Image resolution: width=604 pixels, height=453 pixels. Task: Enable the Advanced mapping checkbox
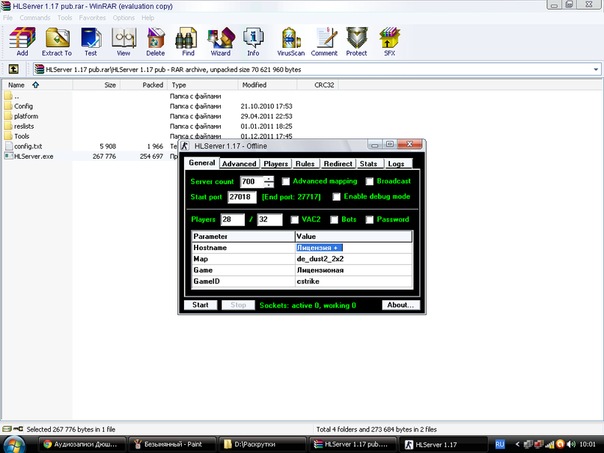[285, 181]
